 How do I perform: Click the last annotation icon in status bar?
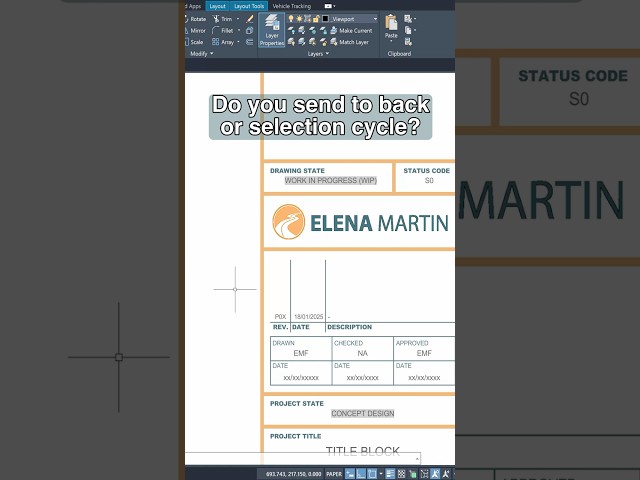446,474
